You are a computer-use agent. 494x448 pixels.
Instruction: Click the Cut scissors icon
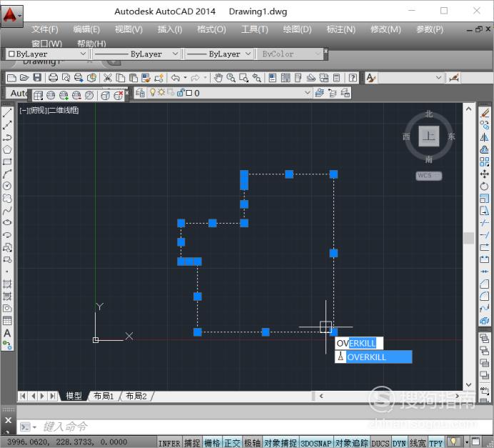point(107,78)
